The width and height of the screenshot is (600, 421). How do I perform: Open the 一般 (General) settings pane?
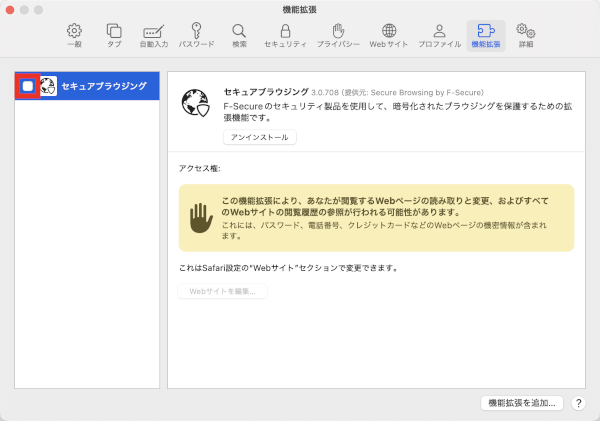pos(74,36)
